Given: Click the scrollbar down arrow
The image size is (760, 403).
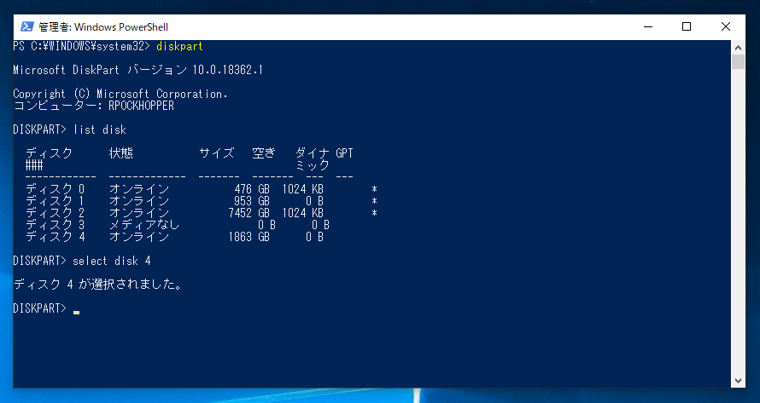Looking at the screenshot, I should 738,381.
